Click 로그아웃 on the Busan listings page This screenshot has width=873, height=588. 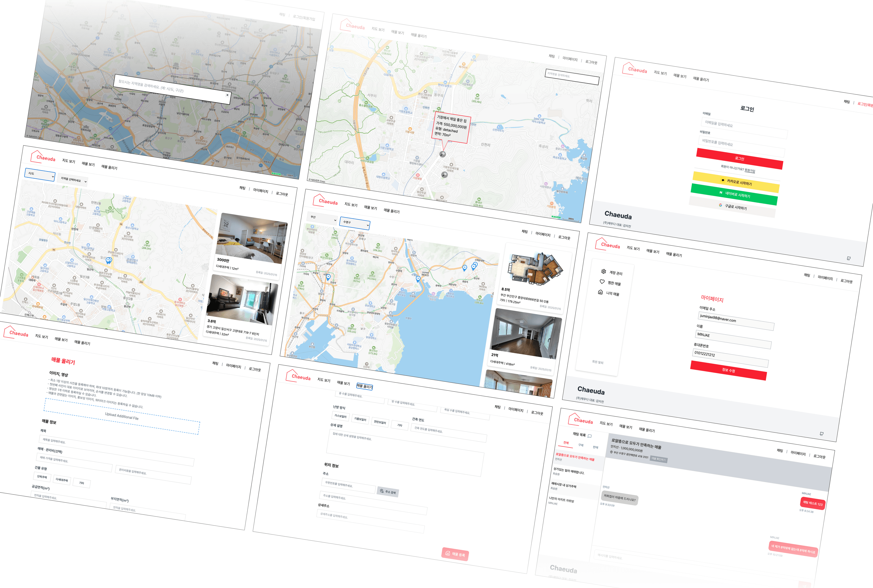[564, 237]
